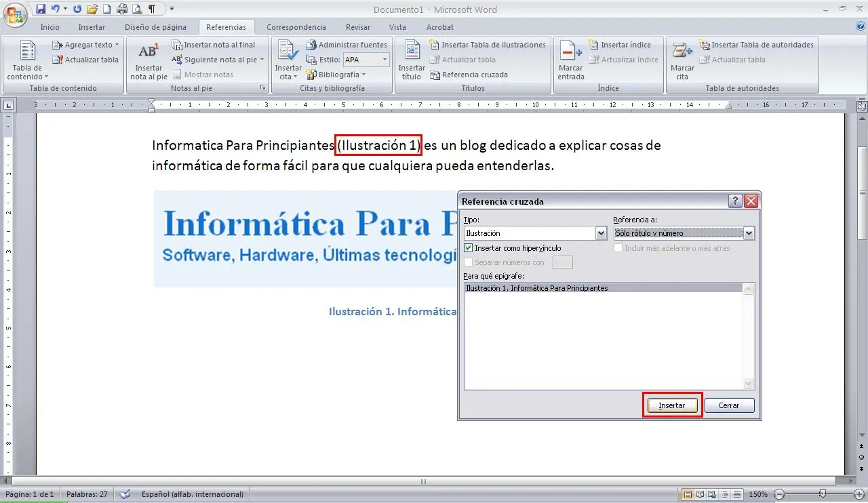This screenshot has height=503, width=868.
Task: Open the Diseño de página tab
Action: [x=155, y=27]
